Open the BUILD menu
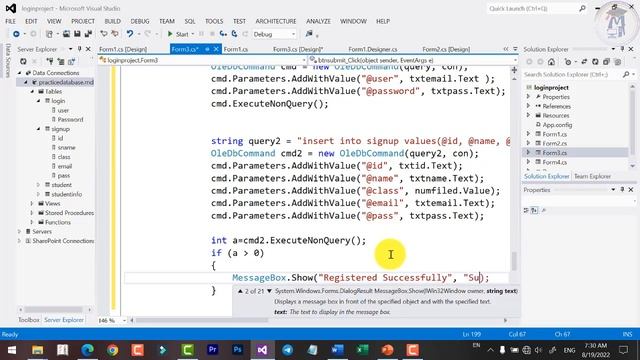640x360 pixels. pos(113,21)
